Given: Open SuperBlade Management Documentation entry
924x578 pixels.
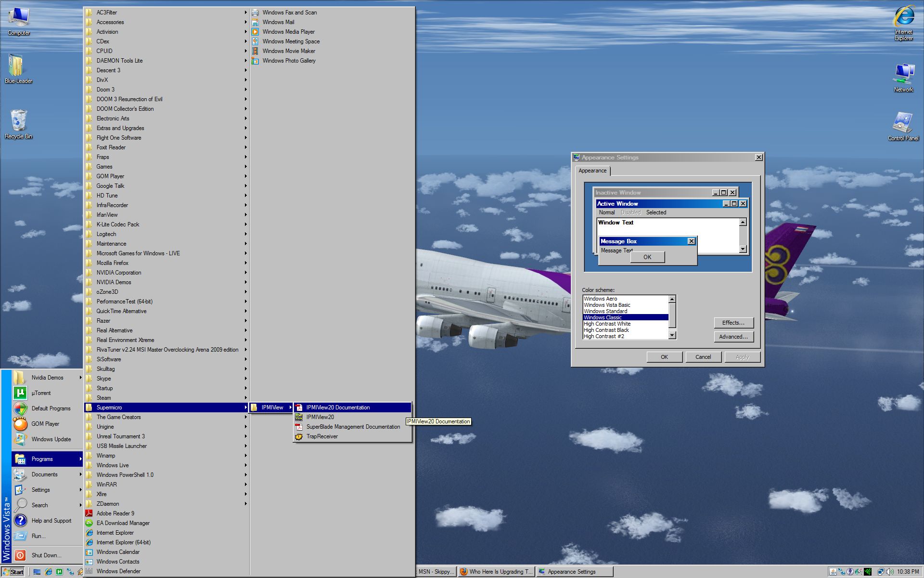Looking at the screenshot, I should coord(353,427).
